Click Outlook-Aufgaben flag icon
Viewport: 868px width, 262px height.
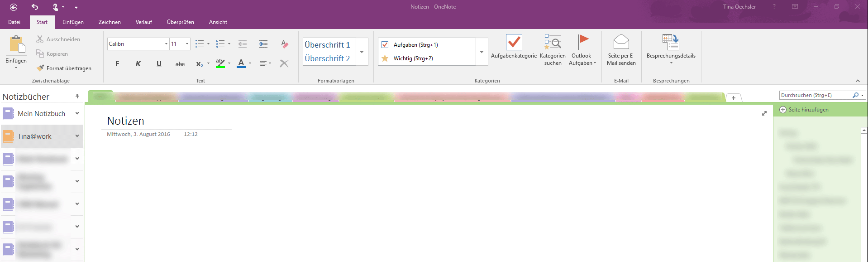click(582, 42)
